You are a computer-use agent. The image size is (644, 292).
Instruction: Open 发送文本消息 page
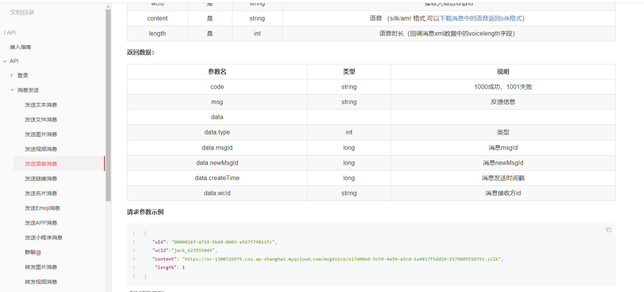[41, 105]
